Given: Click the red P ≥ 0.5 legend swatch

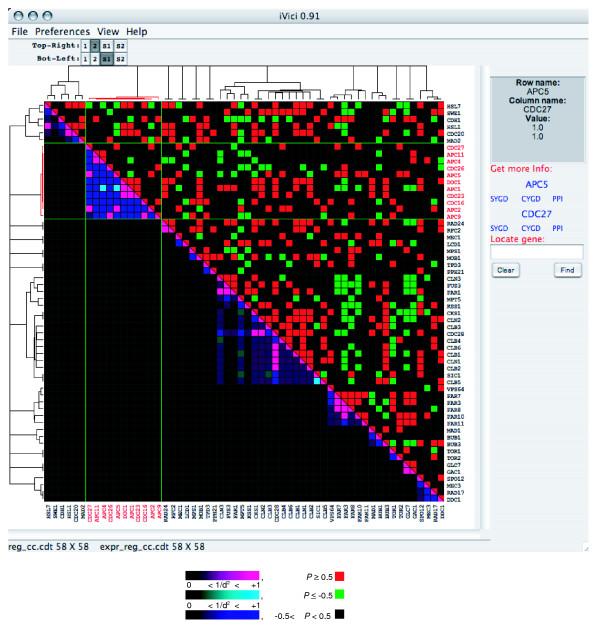Looking at the screenshot, I should pos(339,576).
